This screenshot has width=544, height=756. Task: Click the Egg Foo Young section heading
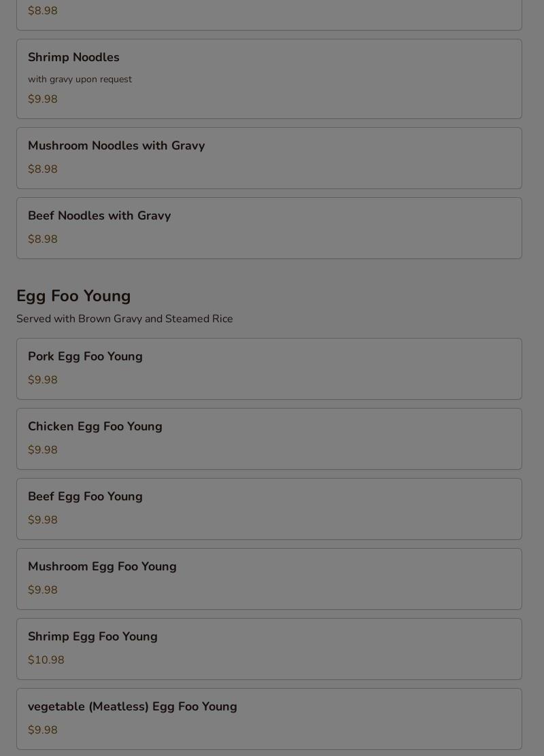pos(73,296)
